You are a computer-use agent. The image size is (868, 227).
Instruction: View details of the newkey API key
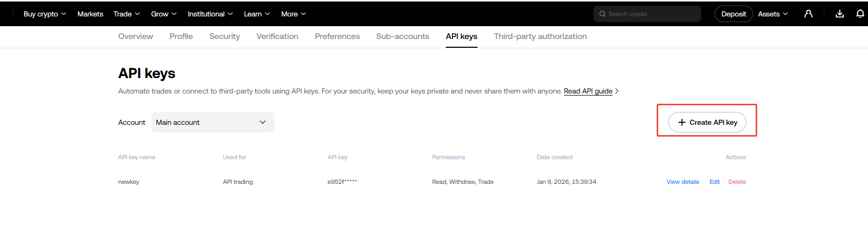pyautogui.click(x=682, y=182)
